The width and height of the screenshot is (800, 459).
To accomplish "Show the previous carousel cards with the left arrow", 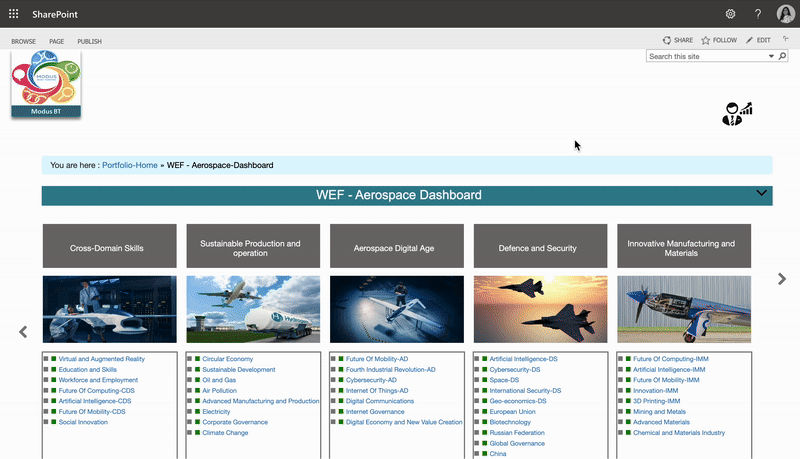I will coord(23,332).
